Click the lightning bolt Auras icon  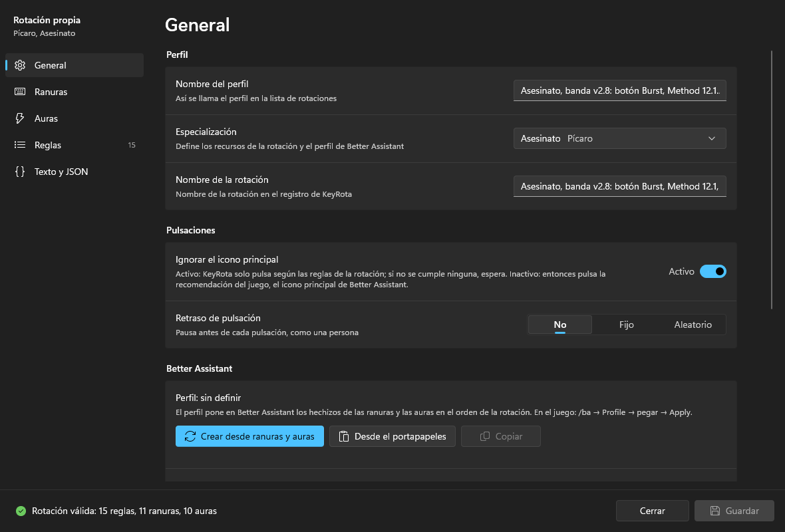tap(20, 118)
